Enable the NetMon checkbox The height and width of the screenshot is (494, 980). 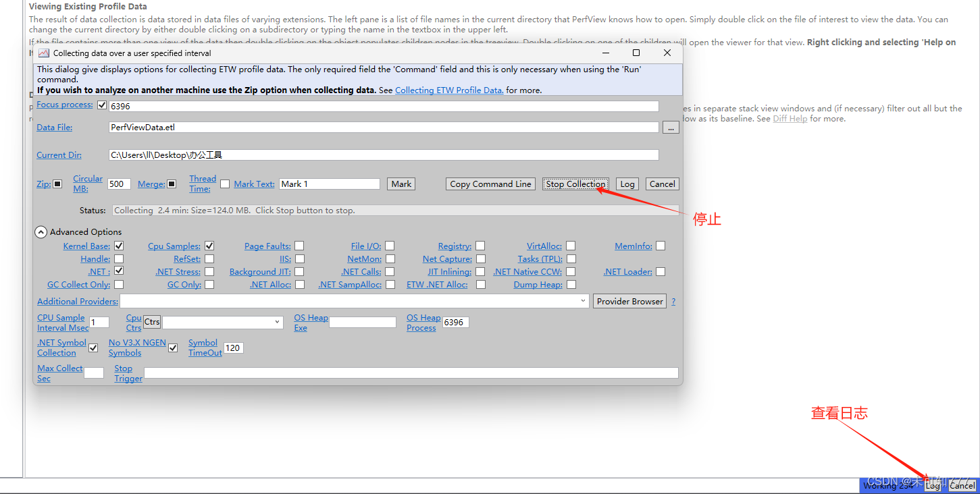390,258
